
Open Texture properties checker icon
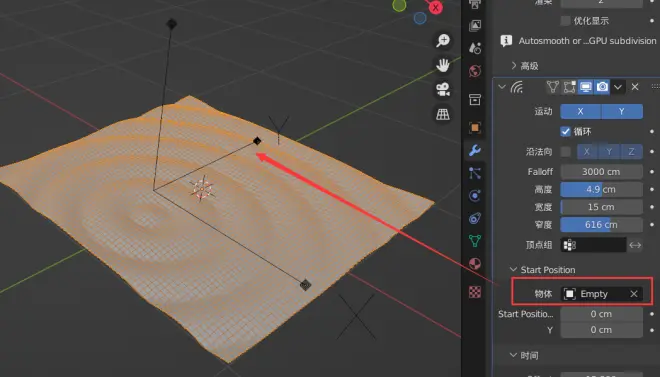[475, 292]
